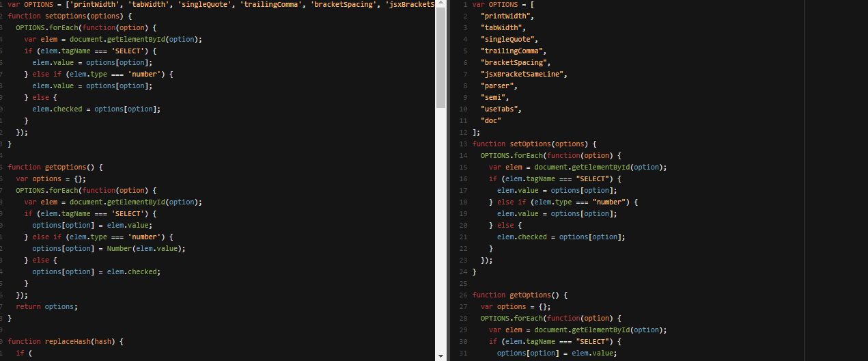Click 'elem.checked = options[option];' on right pane line 21
The width and height of the screenshot is (868, 361).
point(561,237)
